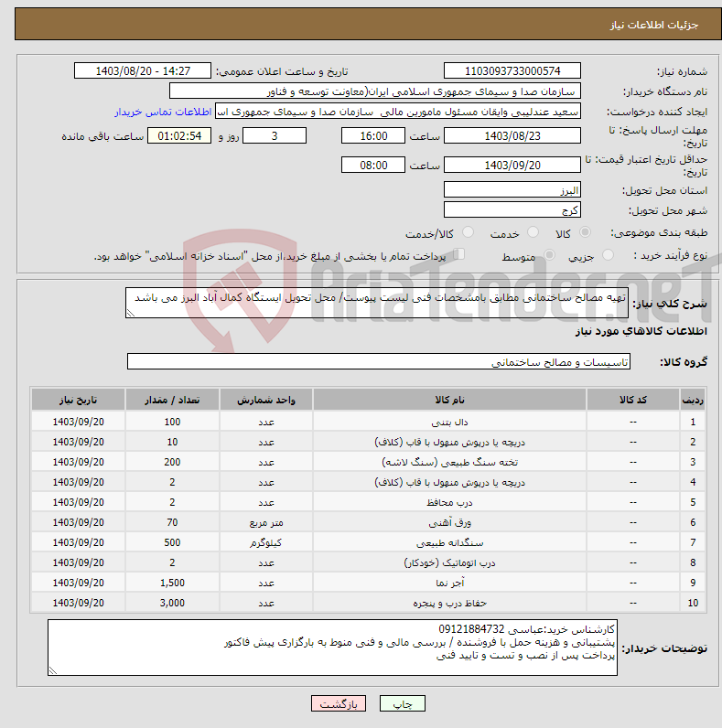This screenshot has height=728, width=722.
Task: Click the deadline time 16:00 field
Action: pos(373,135)
